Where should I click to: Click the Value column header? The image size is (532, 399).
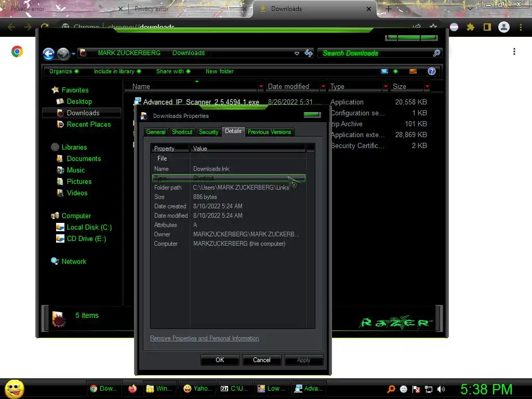point(248,148)
